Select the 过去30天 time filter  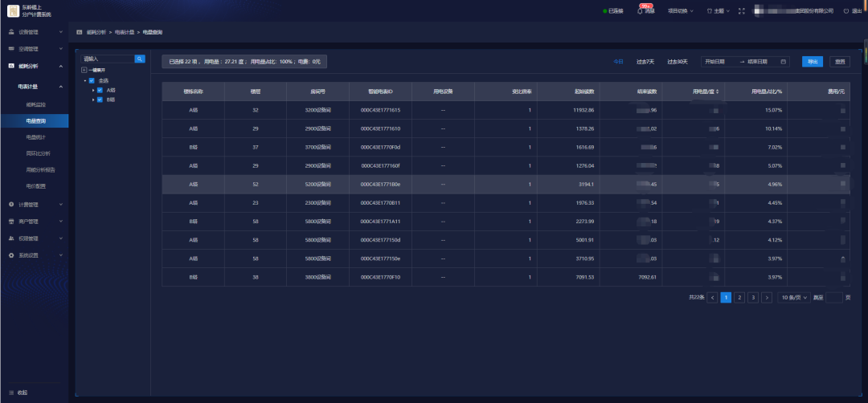coord(678,62)
